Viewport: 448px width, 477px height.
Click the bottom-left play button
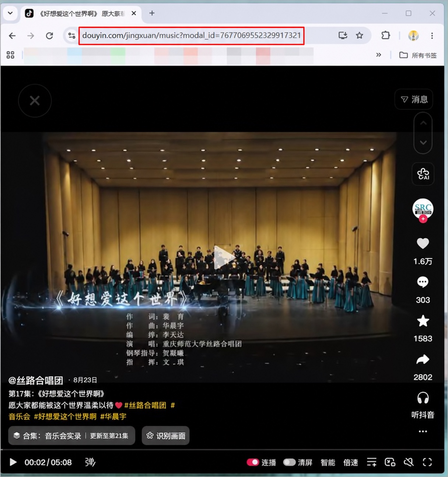point(13,462)
